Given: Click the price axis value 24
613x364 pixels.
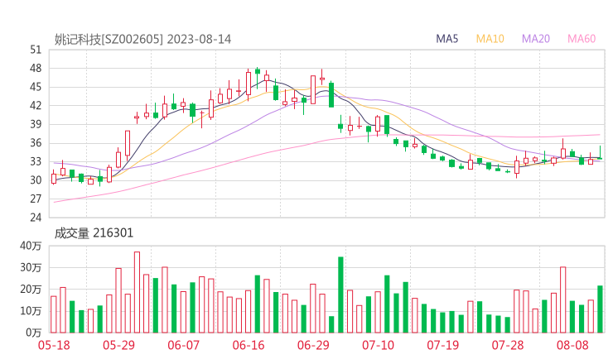Looking at the screenshot, I should click(x=36, y=217).
